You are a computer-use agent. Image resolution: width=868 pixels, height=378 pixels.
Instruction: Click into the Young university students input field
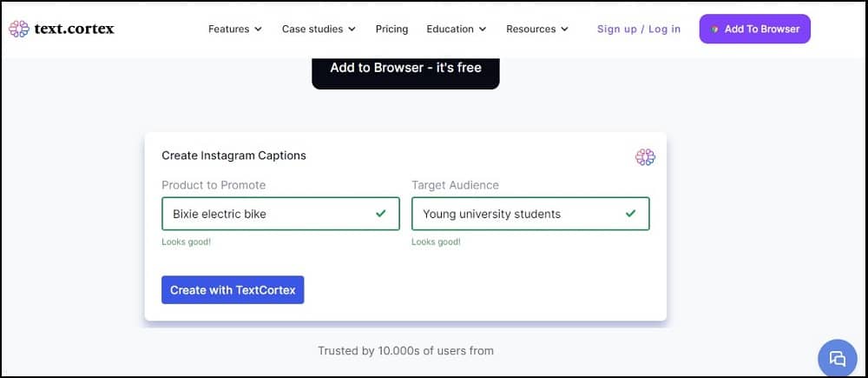(530, 214)
